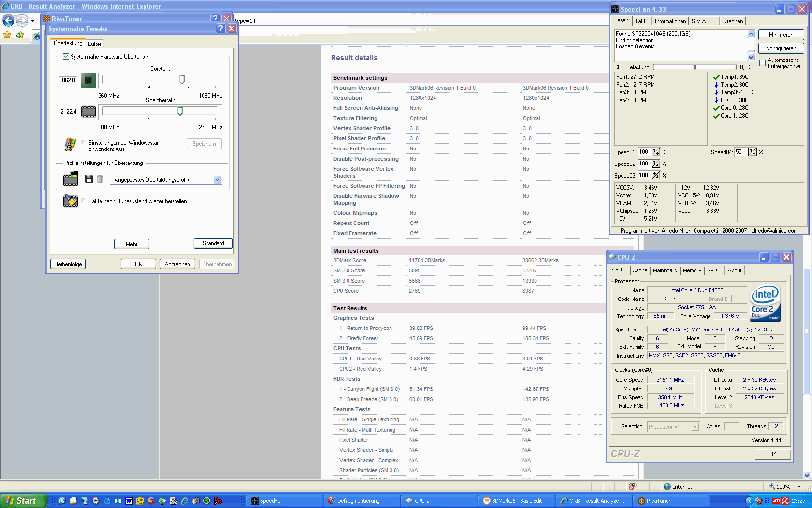Switch to the Memory tab in CPU-Z
Screen dimensions: 812x508
(692, 270)
